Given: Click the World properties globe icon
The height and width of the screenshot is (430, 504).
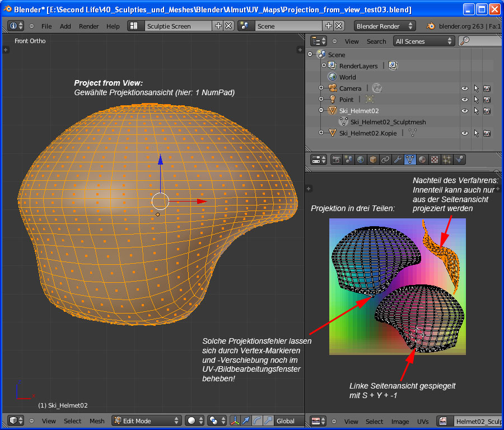Looking at the screenshot, I should 361,160.
